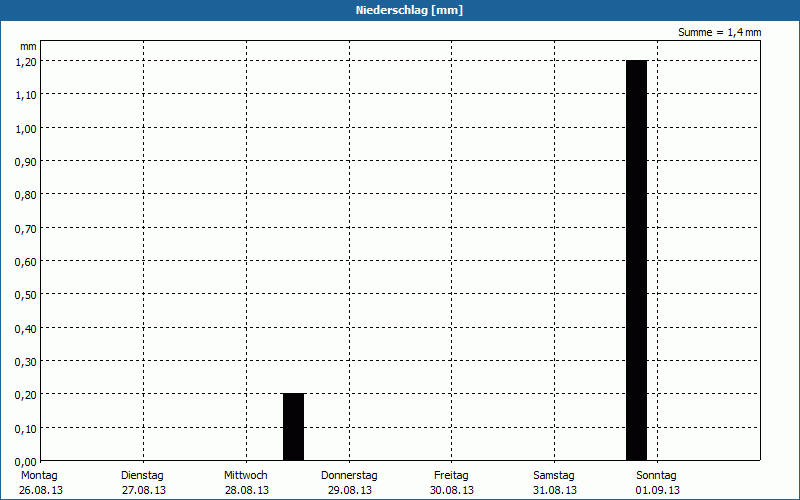Click the Sonntag precipitation bar
The image size is (800, 500).
click(x=636, y=260)
